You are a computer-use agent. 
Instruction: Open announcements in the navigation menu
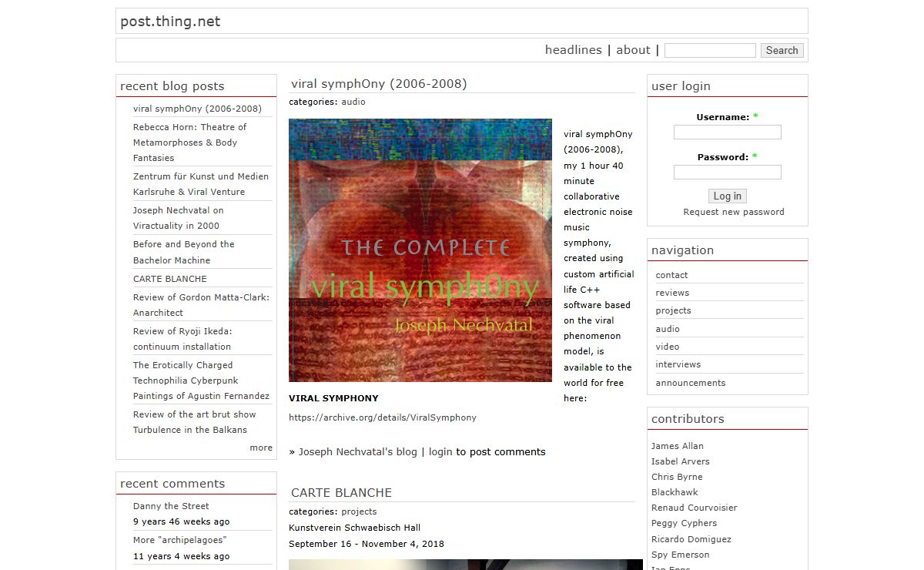(691, 383)
